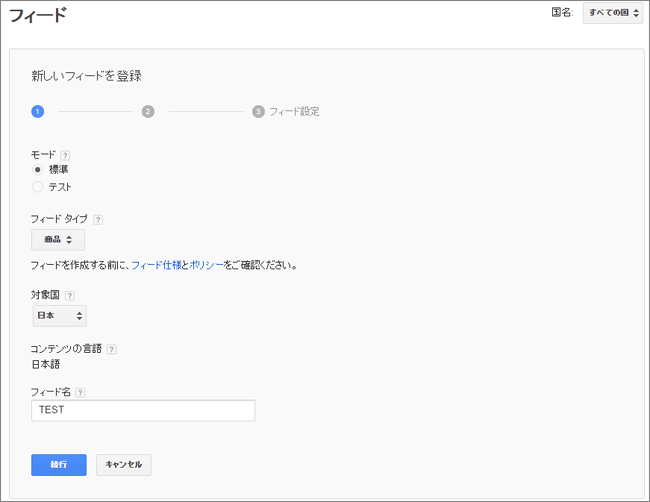Open the ポリシー link
Image resolution: width=650 pixels, height=502 pixels.
(x=206, y=265)
